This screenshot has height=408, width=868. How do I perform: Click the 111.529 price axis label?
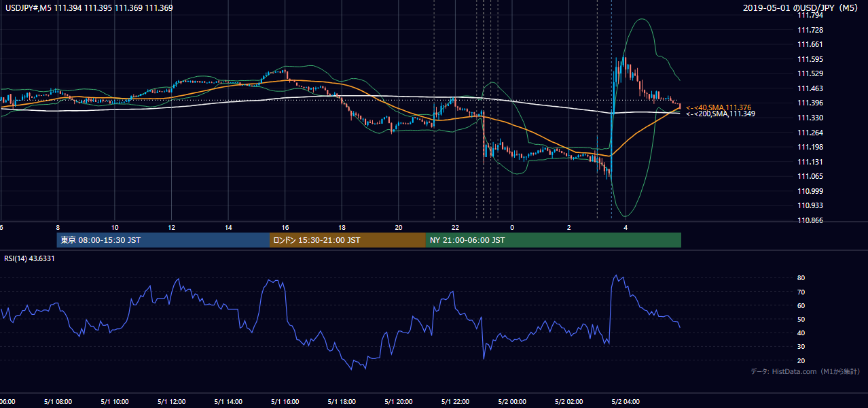tap(810, 73)
